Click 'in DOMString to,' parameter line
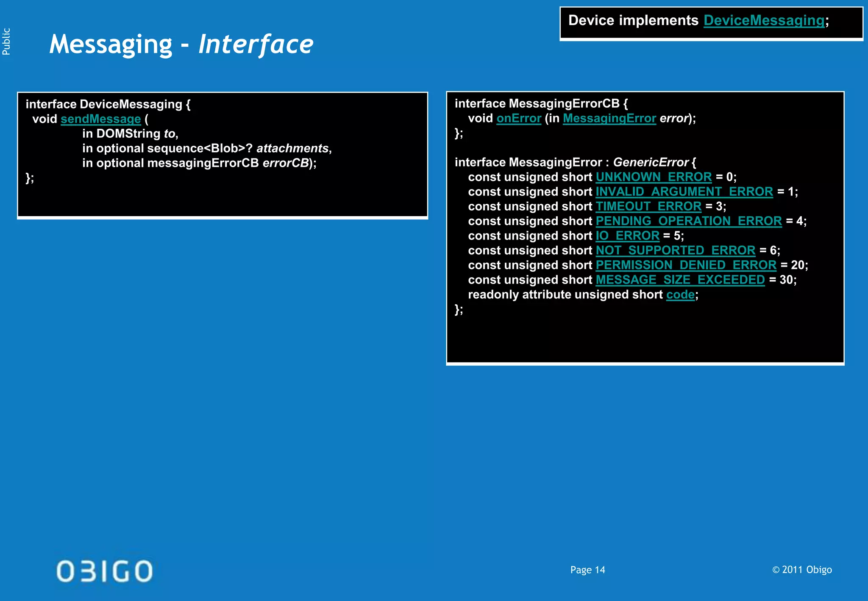The height and width of the screenshot is (601, 868). (x=130, y=134)
